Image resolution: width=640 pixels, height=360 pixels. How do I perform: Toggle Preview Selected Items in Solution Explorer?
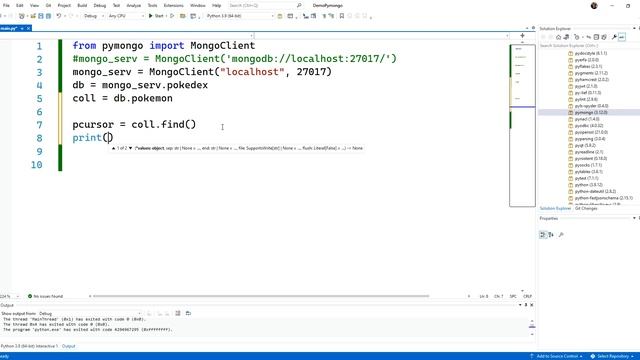click(x=622, y=37)
